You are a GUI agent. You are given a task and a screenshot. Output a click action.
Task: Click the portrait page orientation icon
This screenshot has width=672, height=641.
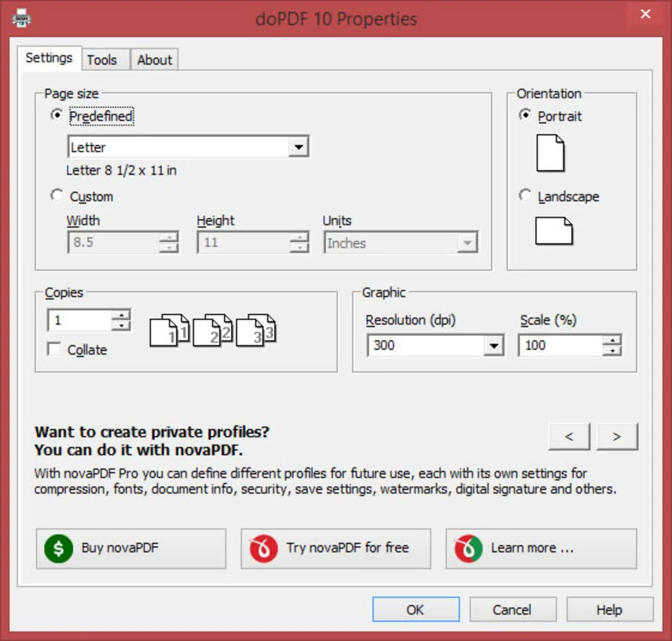pos(550,153)
